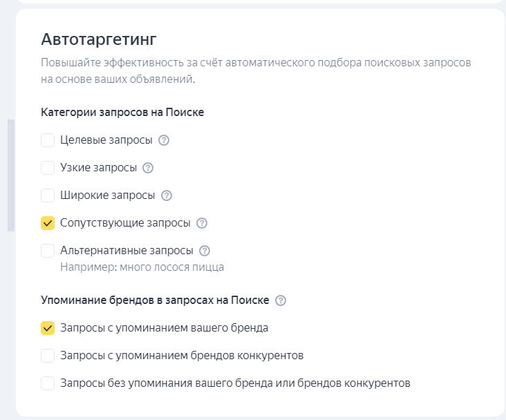Click the Упоминание брендов в запросах subheading text
This screenshot has width=506, height=420.
[x=156, y=300]
